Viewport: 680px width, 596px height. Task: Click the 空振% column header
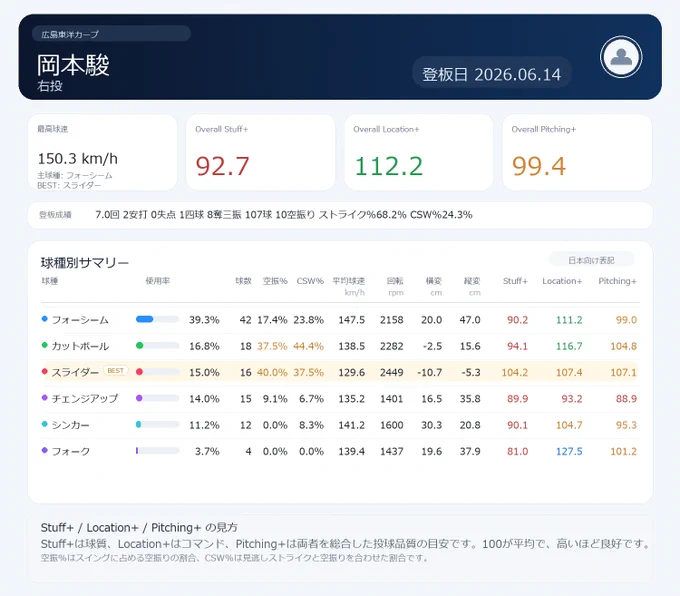275,281
